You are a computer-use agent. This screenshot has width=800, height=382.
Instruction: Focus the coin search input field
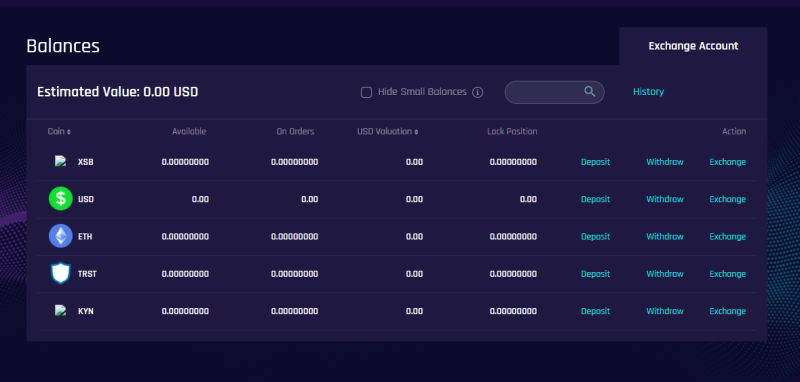[555, 92]
